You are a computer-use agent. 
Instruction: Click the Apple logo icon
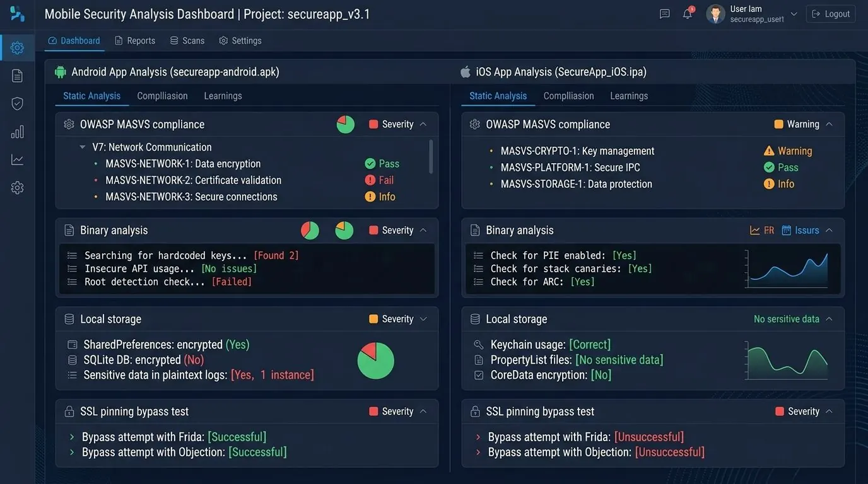pos(466,72)
